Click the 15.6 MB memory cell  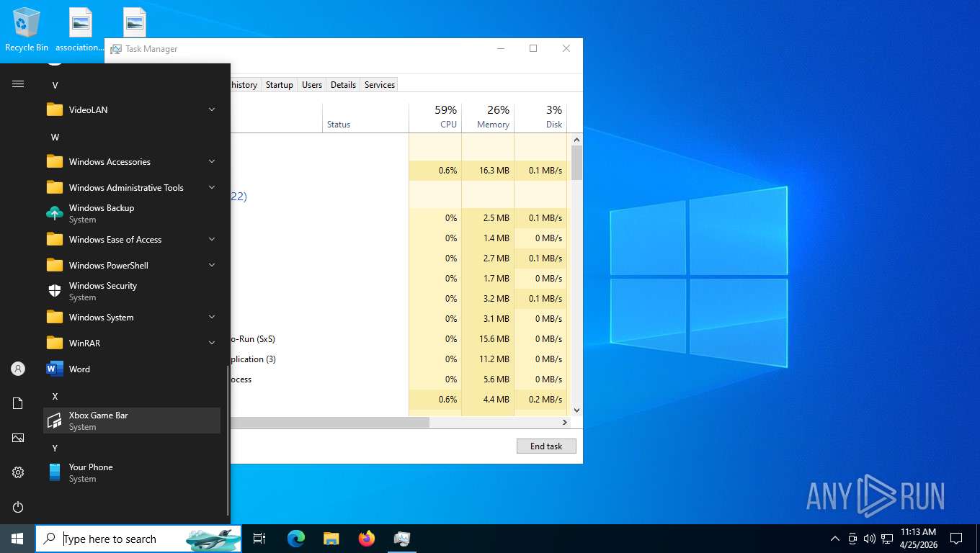(488, 338)
